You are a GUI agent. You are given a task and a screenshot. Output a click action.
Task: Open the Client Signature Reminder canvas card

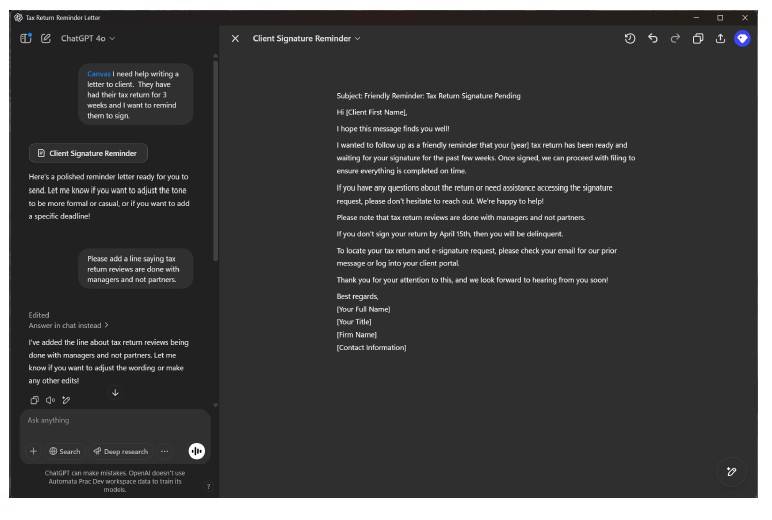[x=89, y=153]
